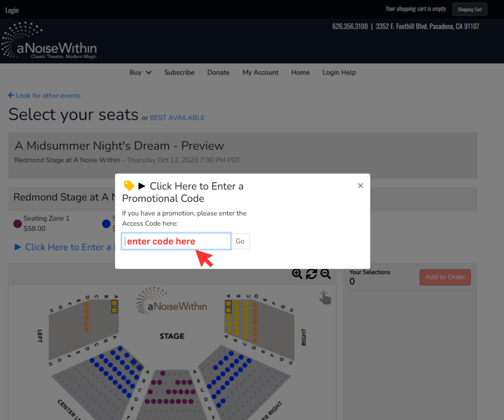Click inside the enter code here field
The width and height of the screenshot is (504, 420).
(176, 241)
